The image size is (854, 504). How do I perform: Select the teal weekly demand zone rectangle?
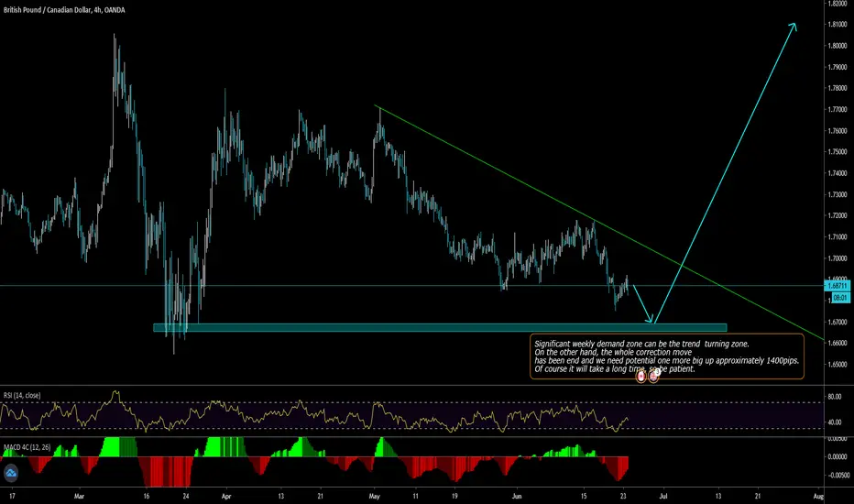[440, 327]
